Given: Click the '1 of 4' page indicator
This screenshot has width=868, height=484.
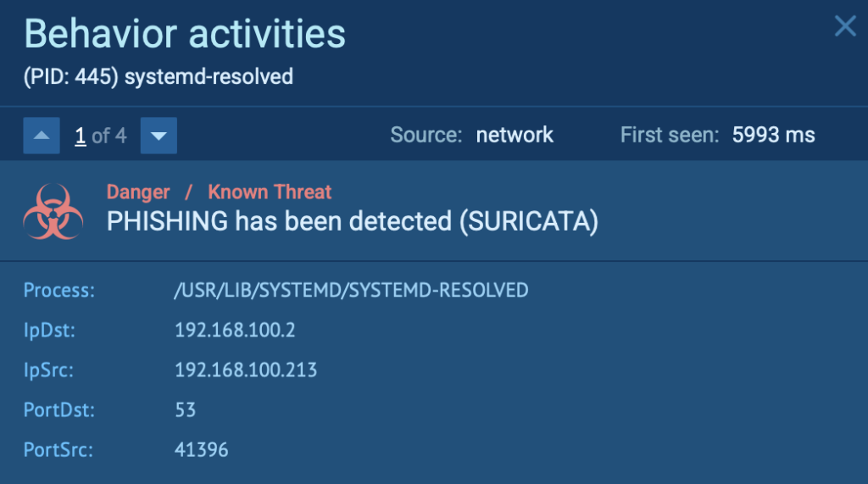Looking at the screenshot, I should point(100,136).
